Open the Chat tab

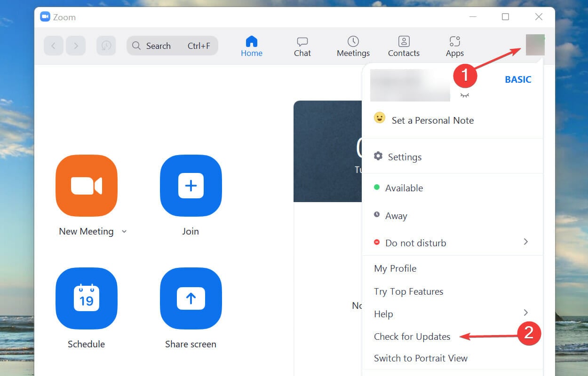click(302, 46)
